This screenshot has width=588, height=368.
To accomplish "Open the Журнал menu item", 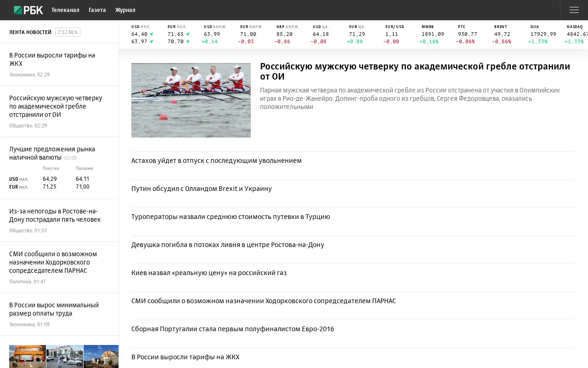I will (125, 10).
